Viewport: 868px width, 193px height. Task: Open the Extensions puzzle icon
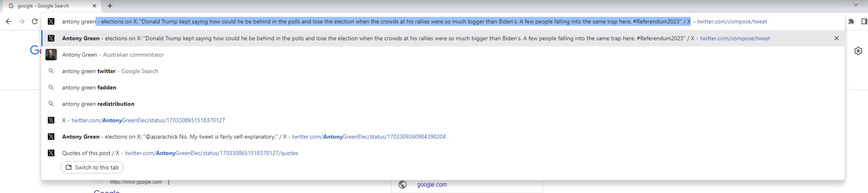click(851, 22)
